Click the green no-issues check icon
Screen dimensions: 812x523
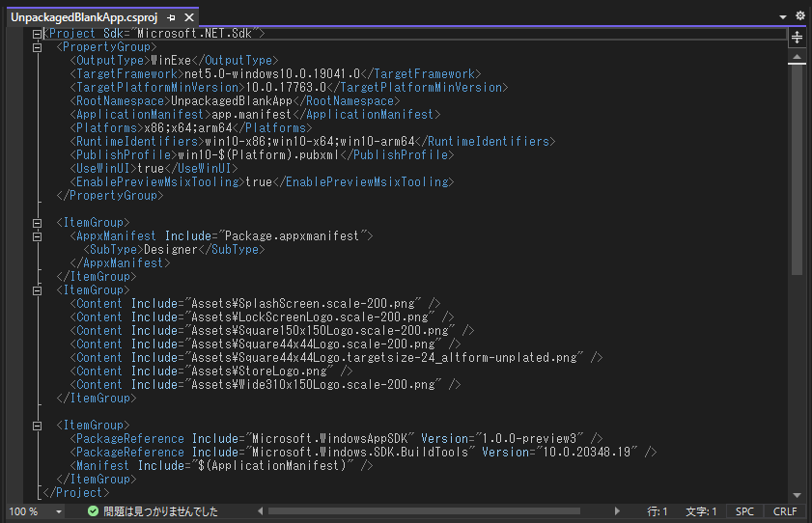94,511
